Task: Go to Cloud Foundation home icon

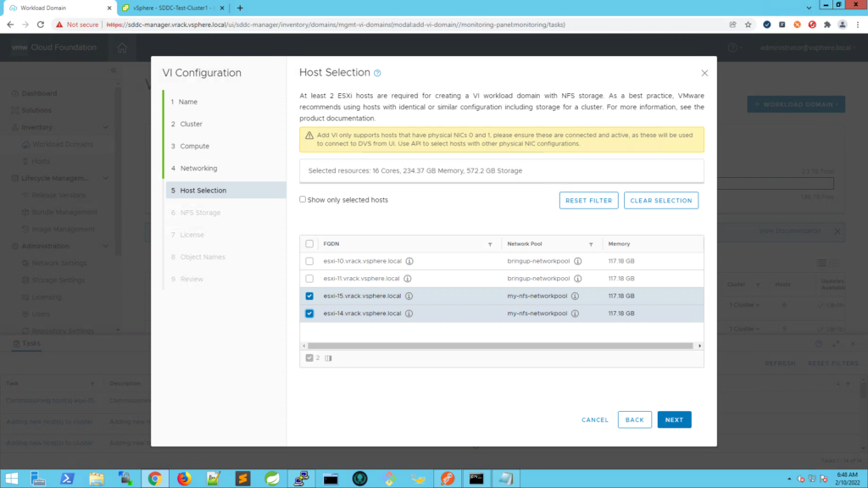Action: coord(122,47)
